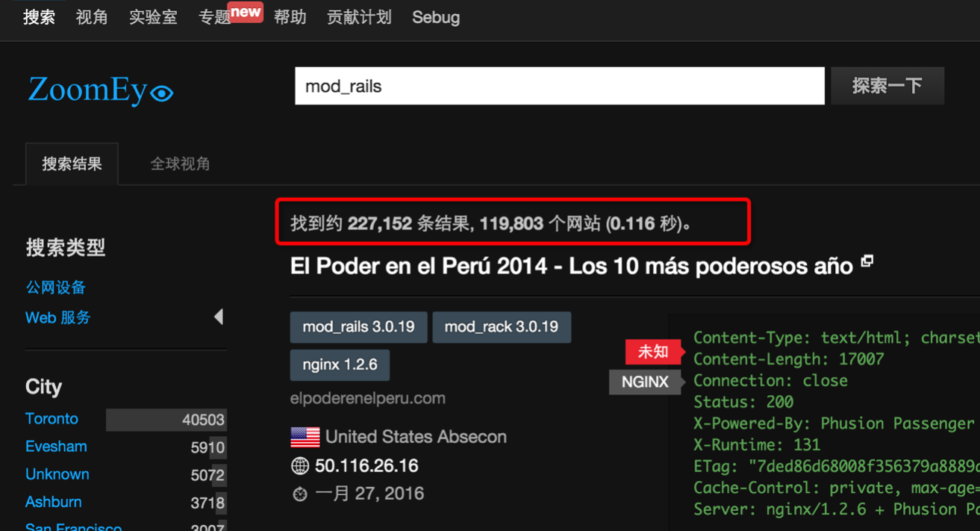Screen dimensions: 980x531
Task: Click the nginx 1.2.6 tag
Action: click(340, 365)
